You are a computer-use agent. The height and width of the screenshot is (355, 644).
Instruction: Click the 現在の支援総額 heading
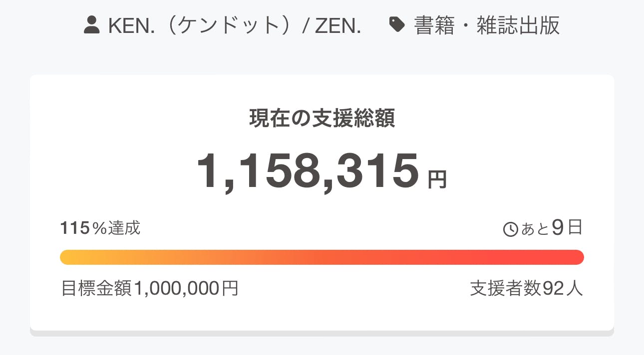[322, 119]
